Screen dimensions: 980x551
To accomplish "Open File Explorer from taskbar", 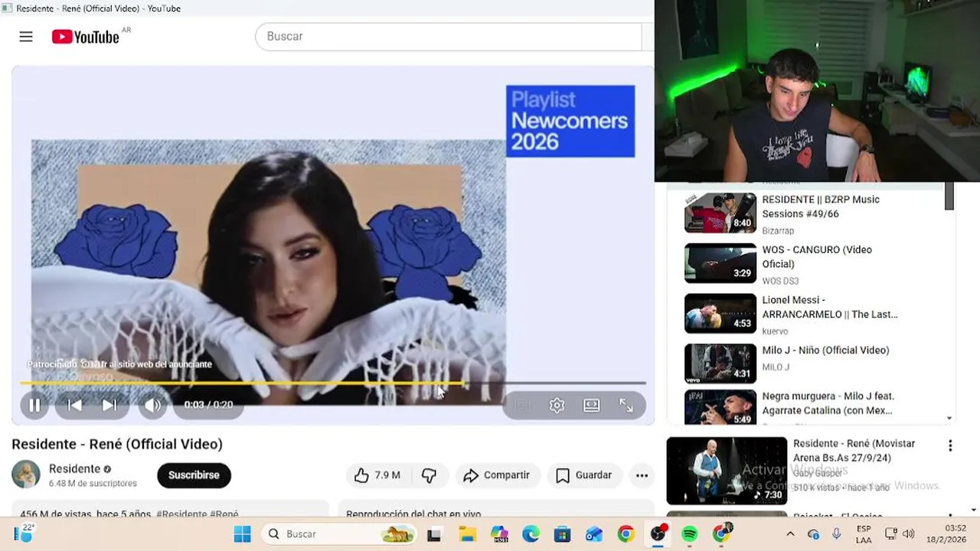I will point(467,534).
